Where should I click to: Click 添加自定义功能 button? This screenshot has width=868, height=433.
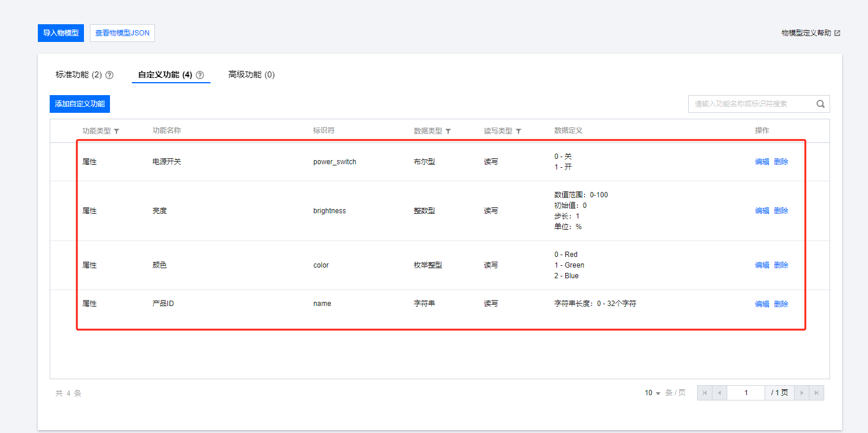pos(80,104)
